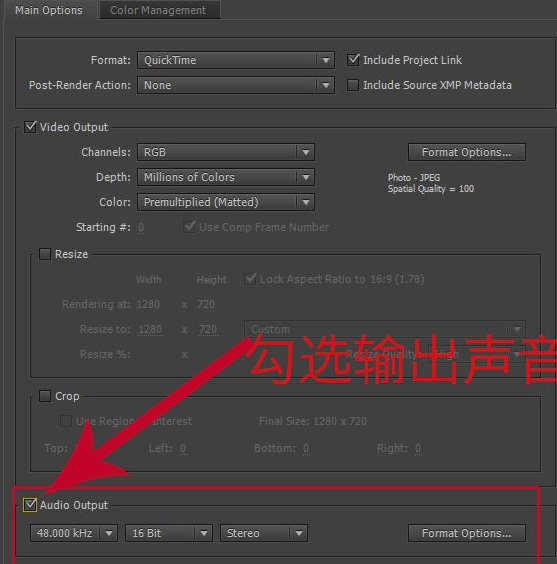Click the Resize to height value 720

pos(208,329)
